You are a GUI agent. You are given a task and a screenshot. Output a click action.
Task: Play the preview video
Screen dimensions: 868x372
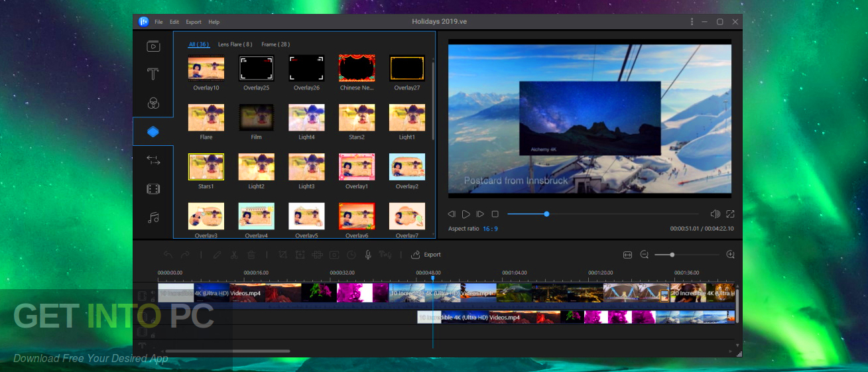(x=466, y=214)
